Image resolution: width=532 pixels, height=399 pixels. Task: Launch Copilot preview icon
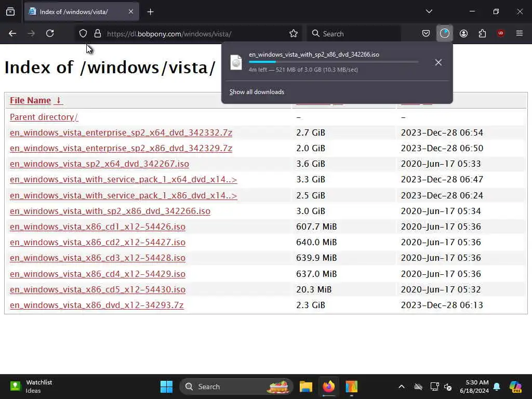point(515,387)
